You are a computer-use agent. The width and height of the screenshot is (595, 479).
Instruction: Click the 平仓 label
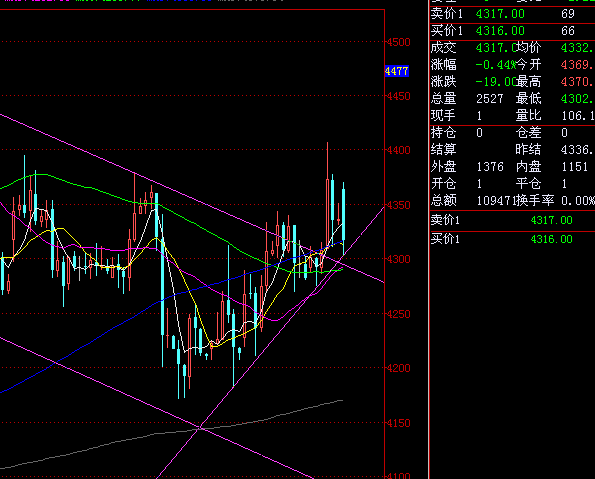click(x=528, y=184)
